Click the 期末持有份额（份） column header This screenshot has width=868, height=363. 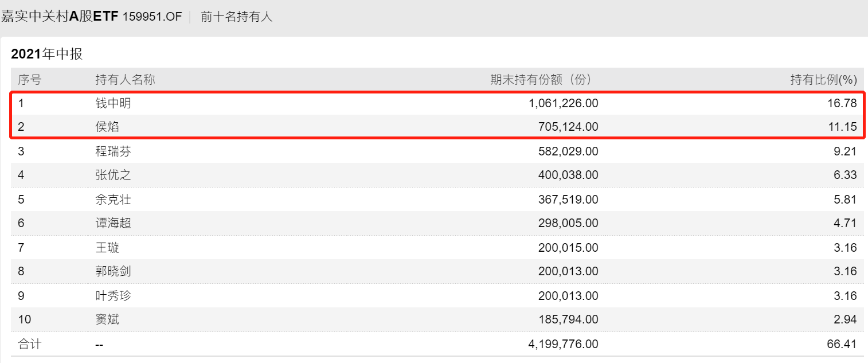coord(541,80)
